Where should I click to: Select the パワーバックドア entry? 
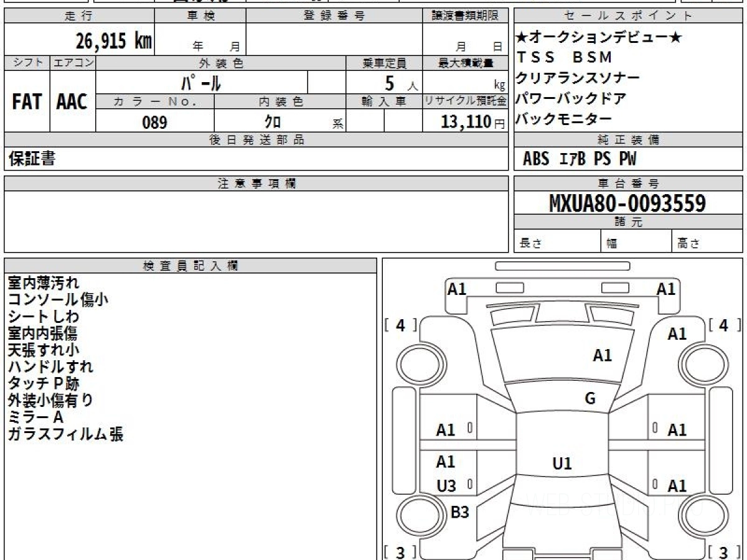571,98
